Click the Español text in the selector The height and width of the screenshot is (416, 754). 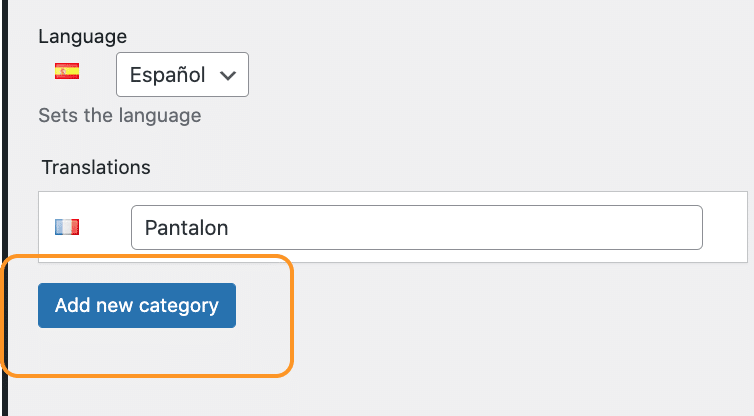click(x=167, y=75)
